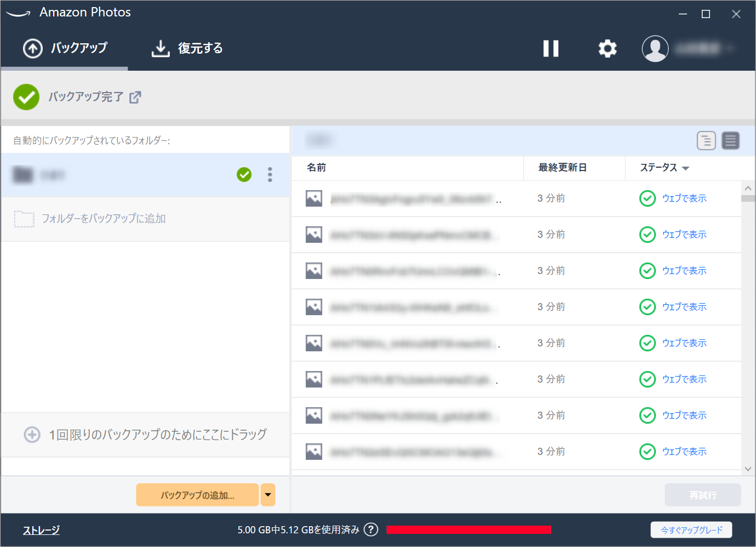Open the three-dot menu for the folder
The width and height of the screenshot is (756, 547).
pos(270,175)
